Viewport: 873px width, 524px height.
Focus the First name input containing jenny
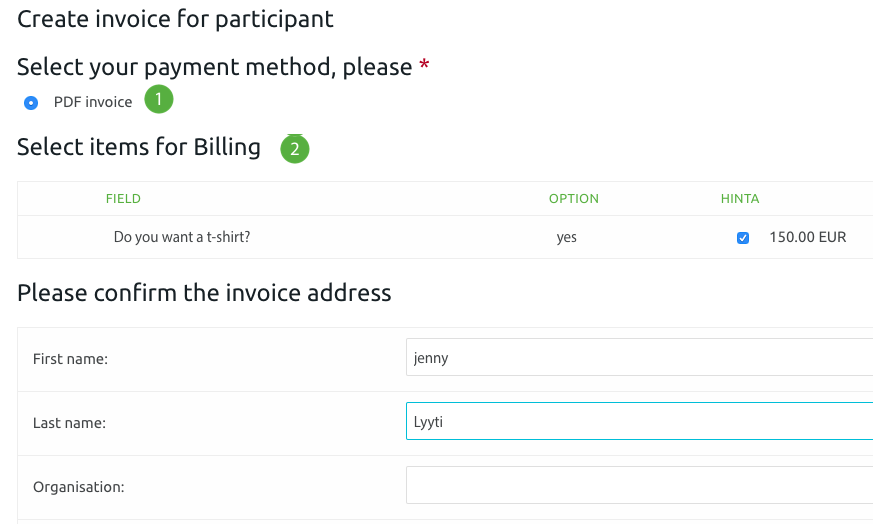(639, 357)
